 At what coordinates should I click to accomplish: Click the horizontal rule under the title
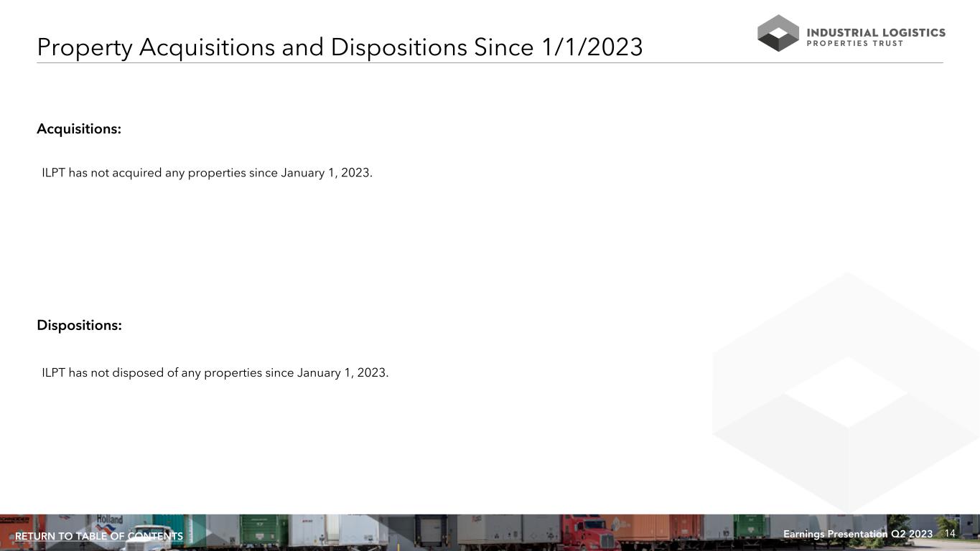click(490, 63)
